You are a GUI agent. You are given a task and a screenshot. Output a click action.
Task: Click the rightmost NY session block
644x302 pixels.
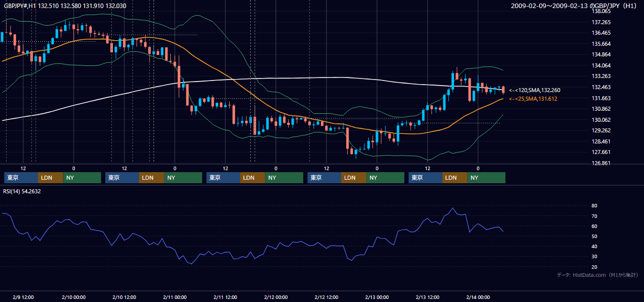[x=486, y=178]
